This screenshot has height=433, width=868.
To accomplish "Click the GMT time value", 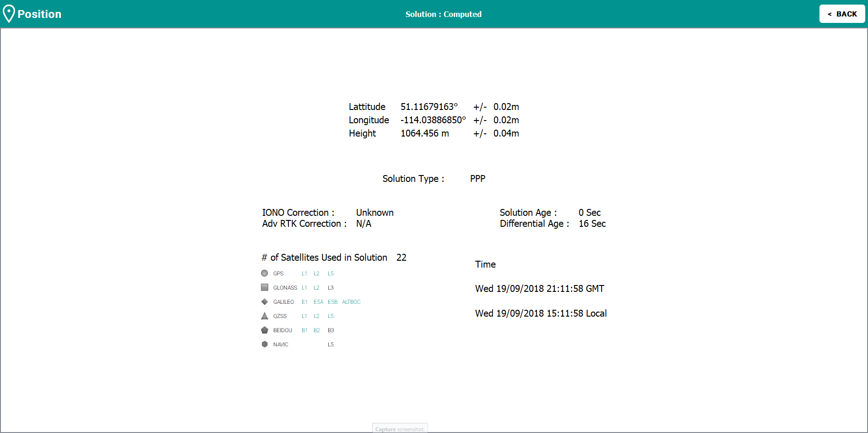I will click(x=539, y=289).
